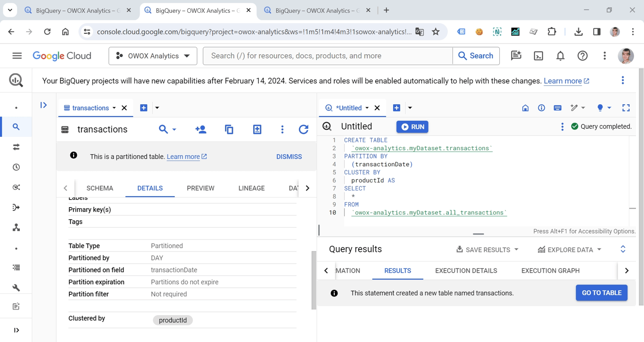Refresh the transactions table
This screenshot has height=342, width=644.
click(x=304, y=129)
